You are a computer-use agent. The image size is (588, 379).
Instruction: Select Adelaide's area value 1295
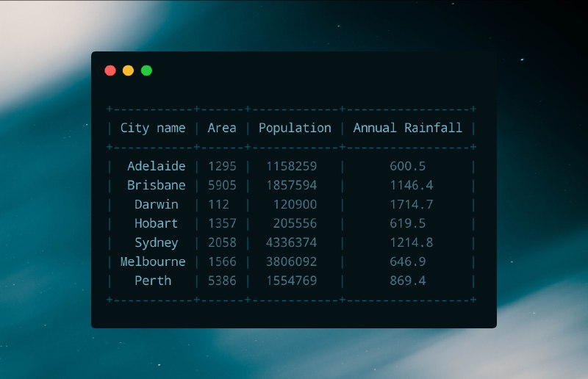coord(223,166)
